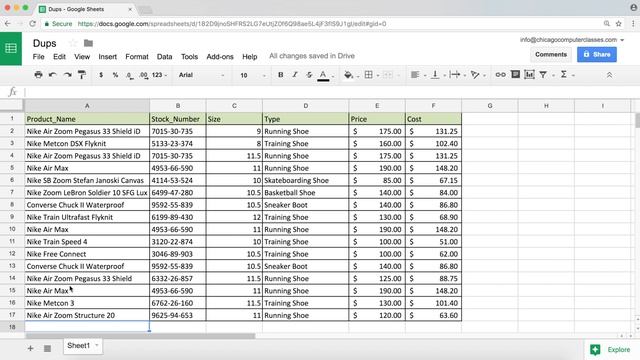Screen dimensions: 640x360
Task: Open text rotation options
Action: (475, 75)
